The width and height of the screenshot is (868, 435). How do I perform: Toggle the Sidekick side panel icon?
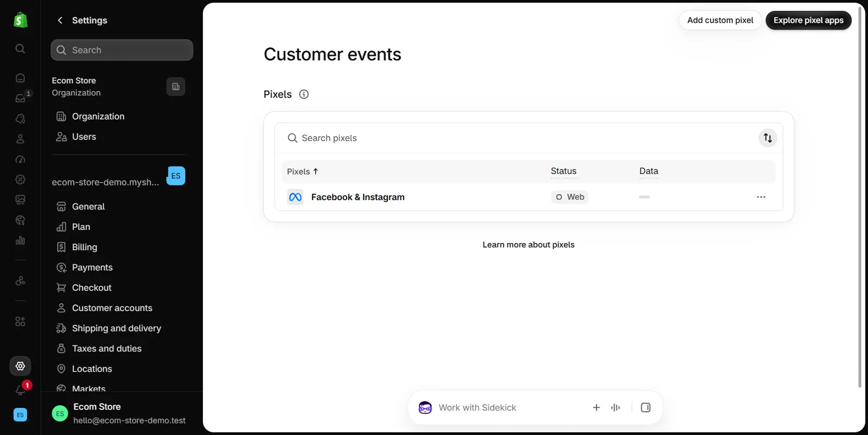coord(646,407)
